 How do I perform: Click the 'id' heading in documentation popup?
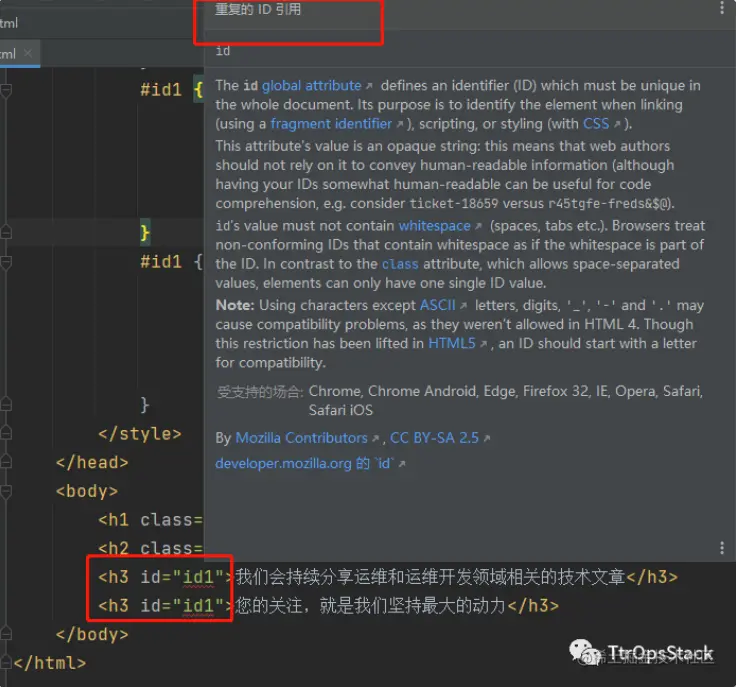pos(223,50)
